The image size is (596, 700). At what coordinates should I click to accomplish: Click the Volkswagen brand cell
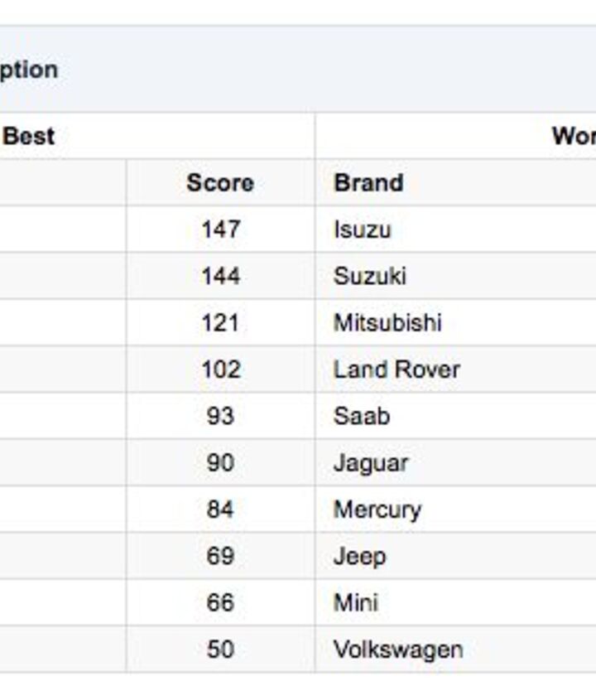[x=397, y=649]
